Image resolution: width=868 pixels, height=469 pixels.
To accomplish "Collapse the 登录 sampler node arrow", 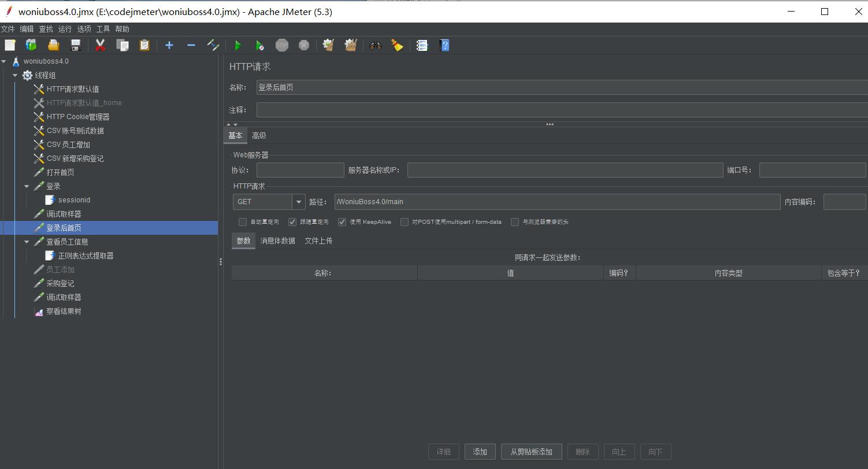I will [27, 186].
